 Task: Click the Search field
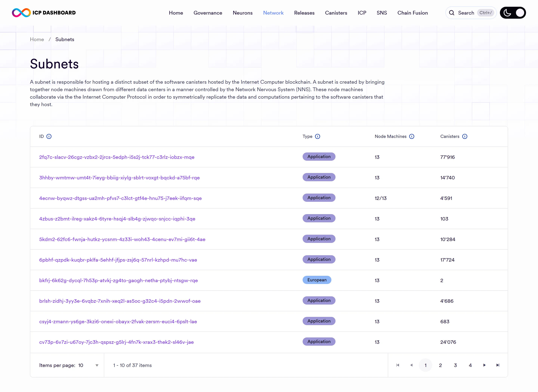[471, 13]
